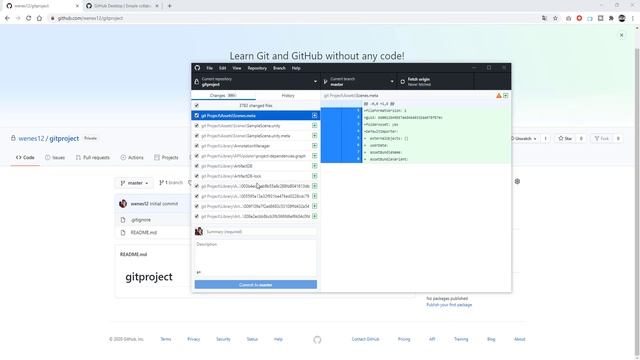The image size is (640, 360).
Task: Expand the Current repository dropdown
Action: [256, 82]
